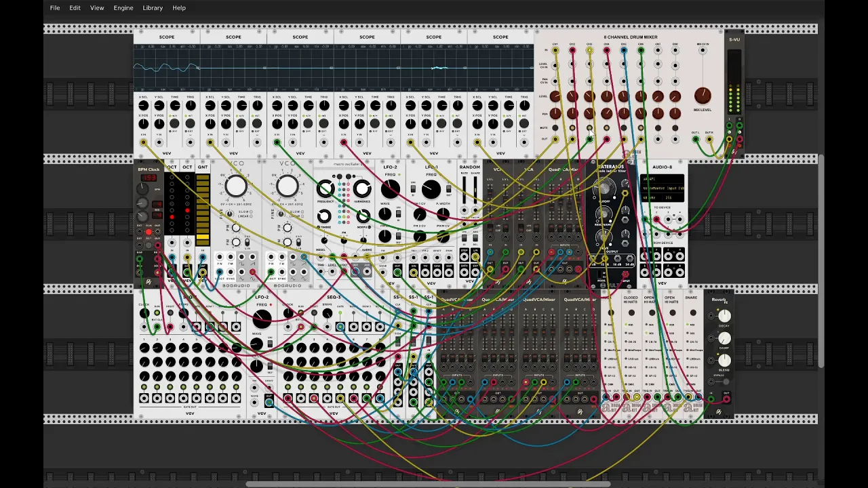Click the first Scope TRIG input jack
The width and height of the screenshot is (868, 488).
[x=191, y=142]
